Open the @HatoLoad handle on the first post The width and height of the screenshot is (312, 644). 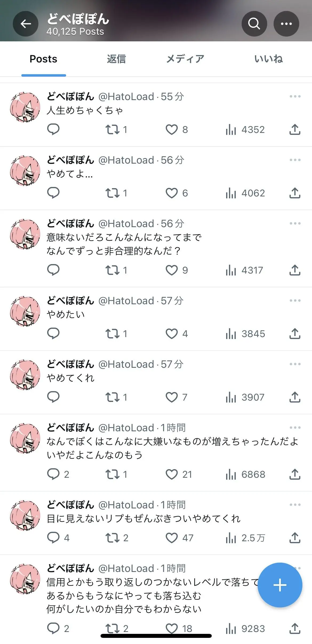126,97
